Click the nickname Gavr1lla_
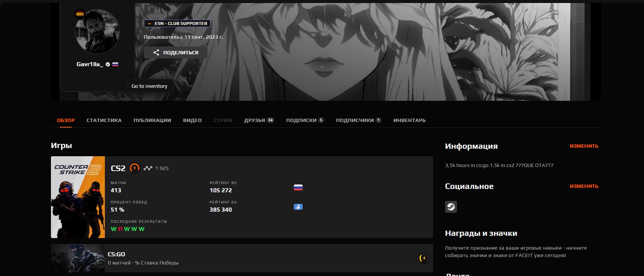 (90, 64)
